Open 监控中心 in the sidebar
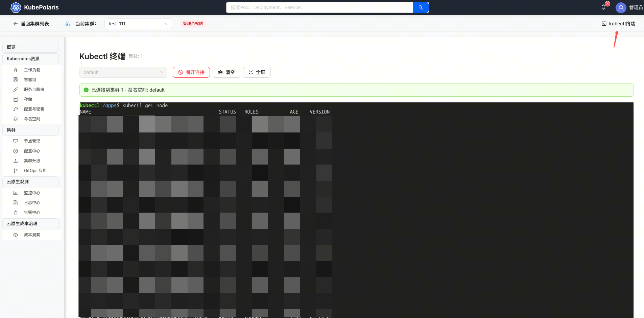Screen dimensions: 644x318 click(x=32, y=193)
